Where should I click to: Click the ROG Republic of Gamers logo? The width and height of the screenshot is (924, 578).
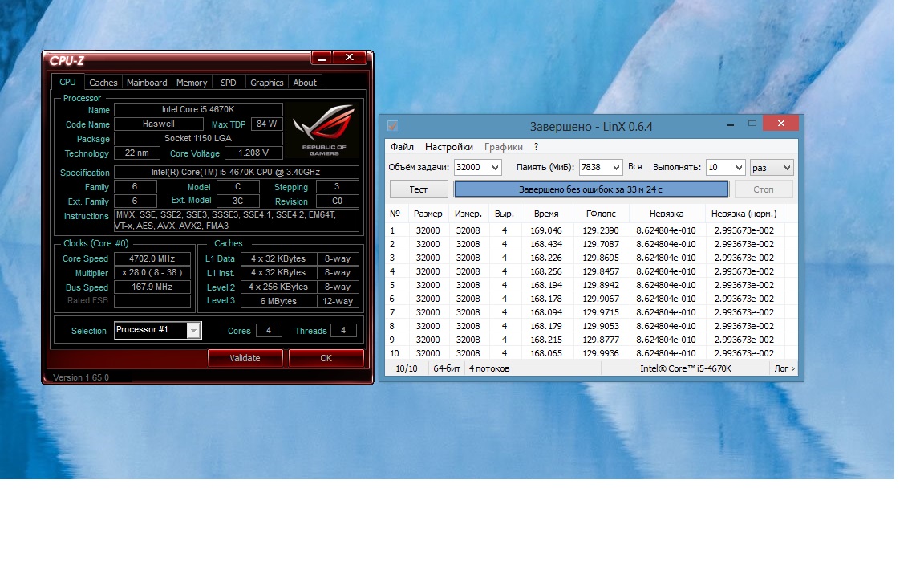point(324,131)
